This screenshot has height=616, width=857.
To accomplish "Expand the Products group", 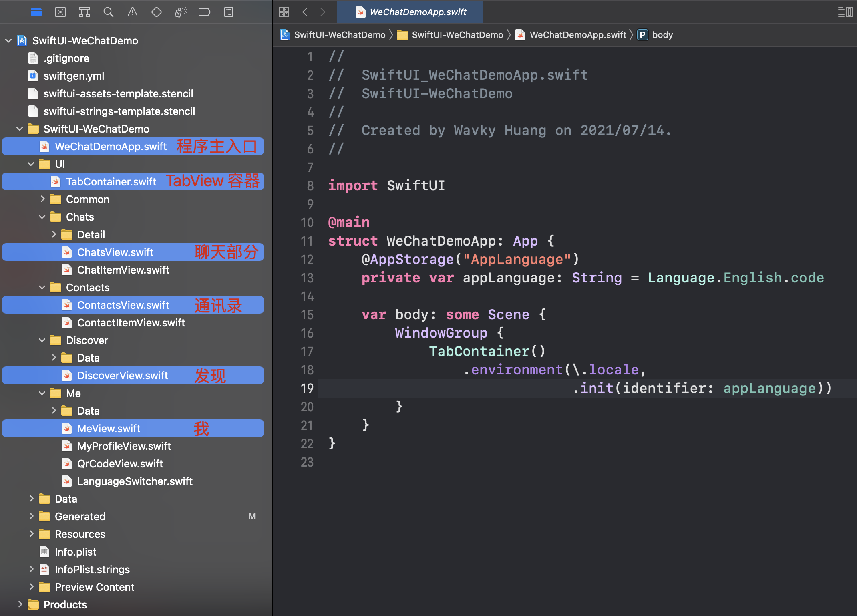I will point(20,604).
